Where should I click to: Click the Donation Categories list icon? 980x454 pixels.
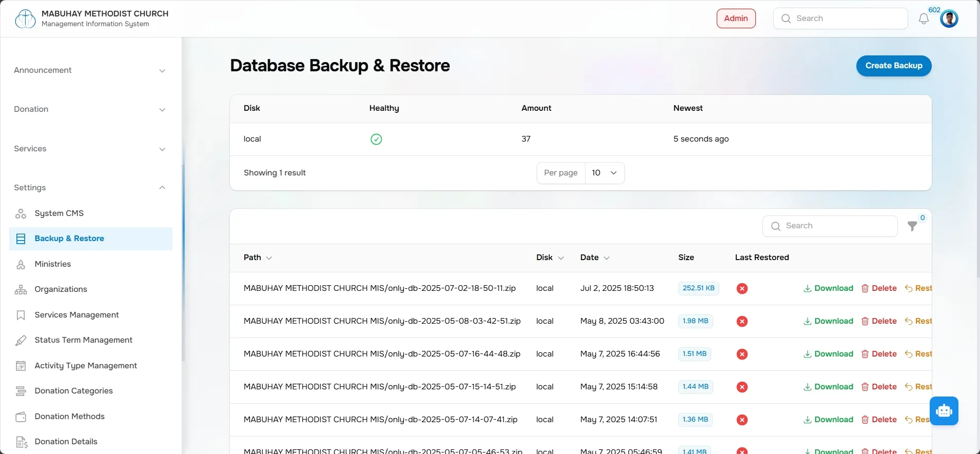[21, 391]
